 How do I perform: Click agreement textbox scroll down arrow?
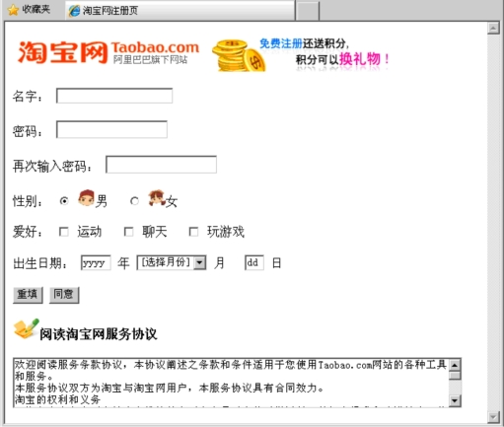pyautogui.click(x=455, y=400)
